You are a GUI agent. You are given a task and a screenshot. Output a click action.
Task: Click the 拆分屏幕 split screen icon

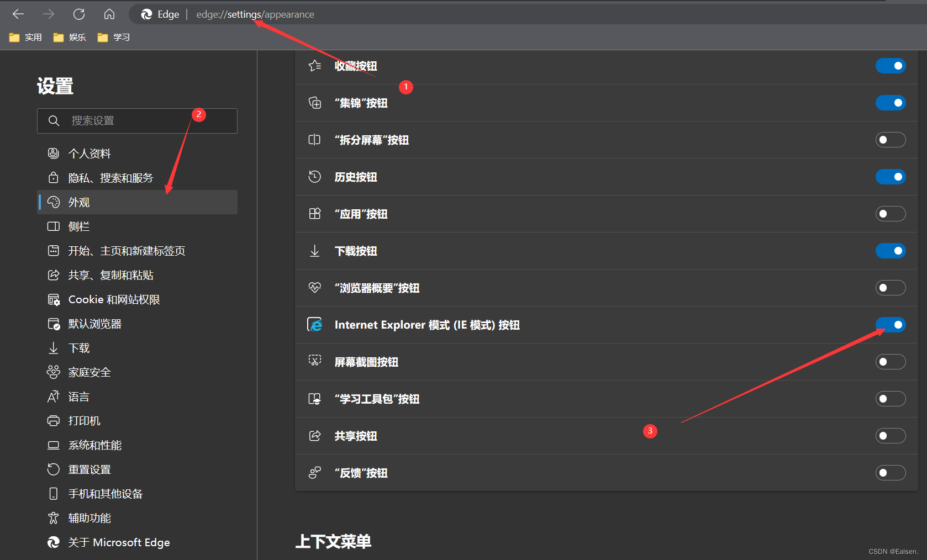(x=315, y=140)
